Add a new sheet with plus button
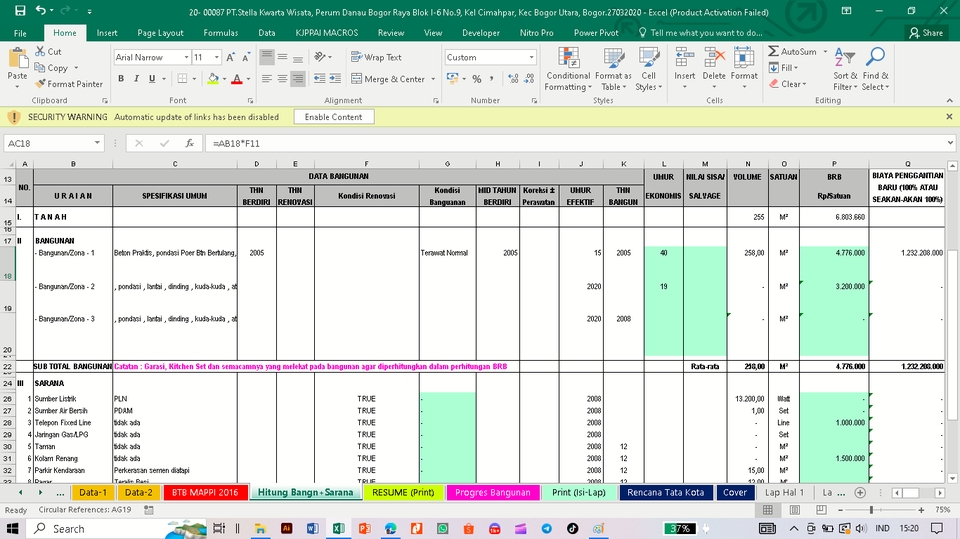Viewport: 960px width, 539px height. pos(860,492)
